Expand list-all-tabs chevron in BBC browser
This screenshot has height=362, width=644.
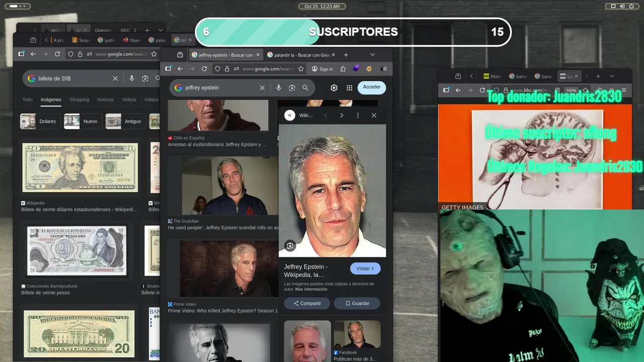612,76
